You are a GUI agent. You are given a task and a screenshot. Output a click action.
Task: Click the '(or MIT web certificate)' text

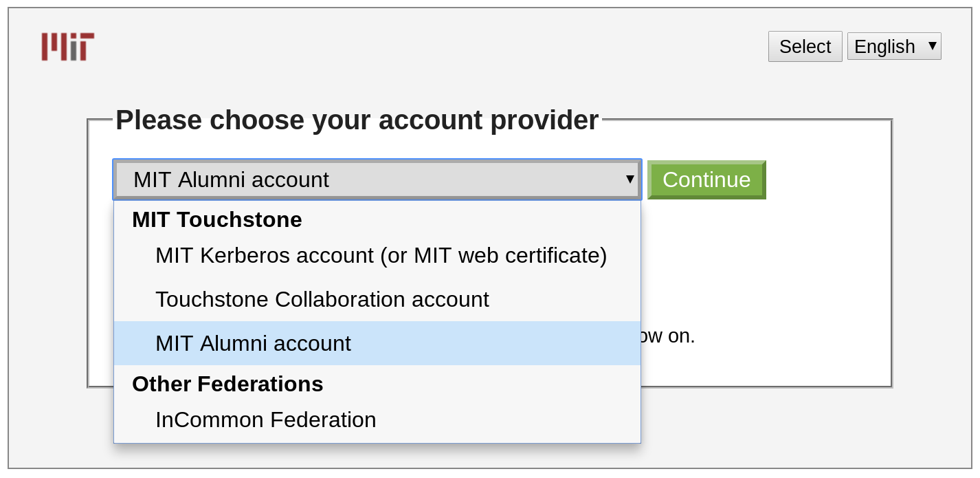tap(493, 255)
